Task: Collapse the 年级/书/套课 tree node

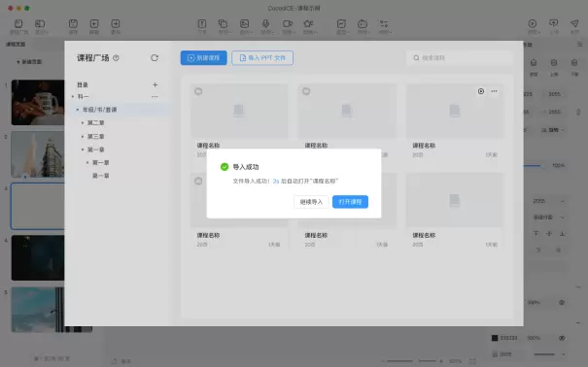Action: [x=77, y=110]
